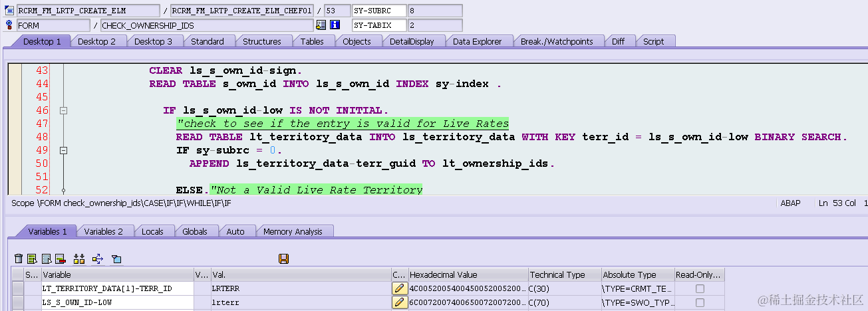Collapse the IF sy-subrc block at line 49
Viewport: 868px width, 311px height.
click(x=64, y=150)
